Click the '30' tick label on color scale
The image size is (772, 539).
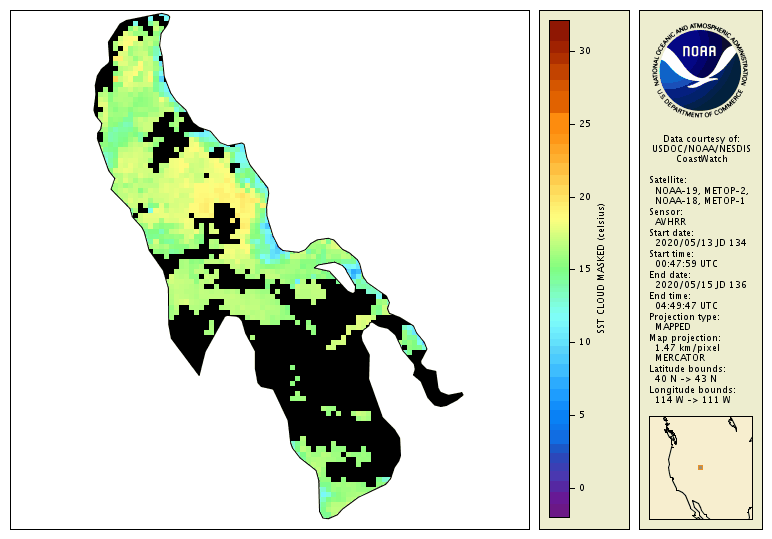point(584,51)
